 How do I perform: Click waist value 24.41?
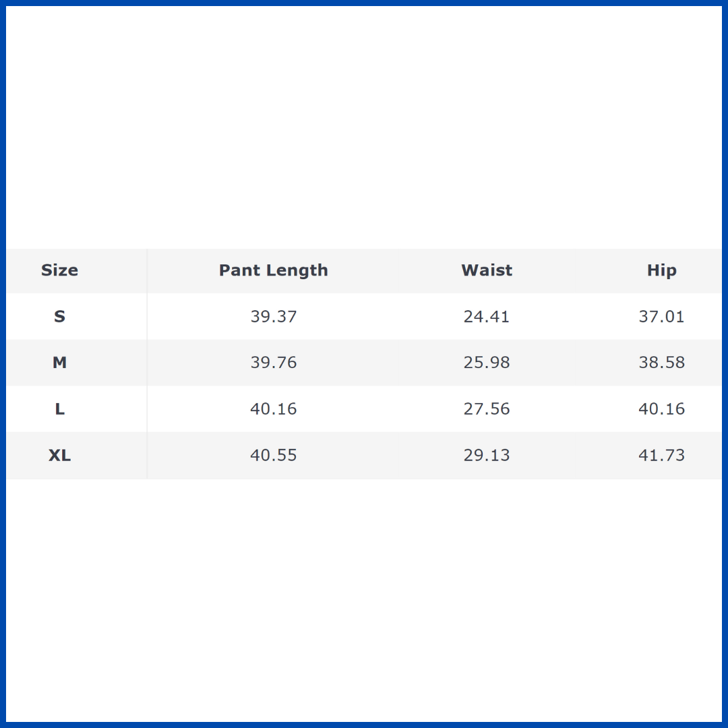pos(487,316)
